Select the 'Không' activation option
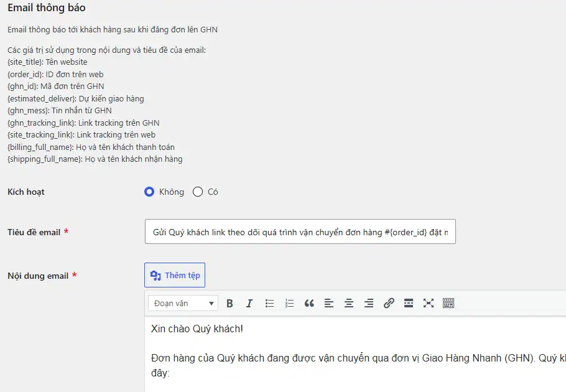The width and height of the screenshot is (566, 392). coord(149,192)
